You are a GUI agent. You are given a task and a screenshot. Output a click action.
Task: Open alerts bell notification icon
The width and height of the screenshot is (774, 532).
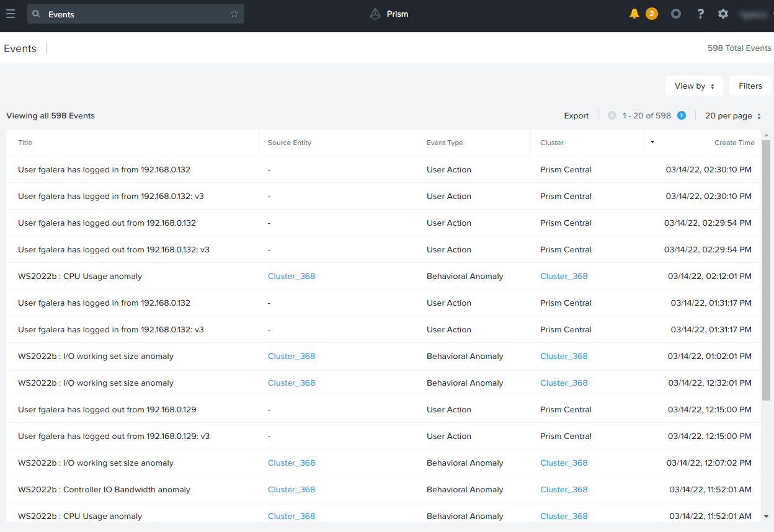pos(634,14)
